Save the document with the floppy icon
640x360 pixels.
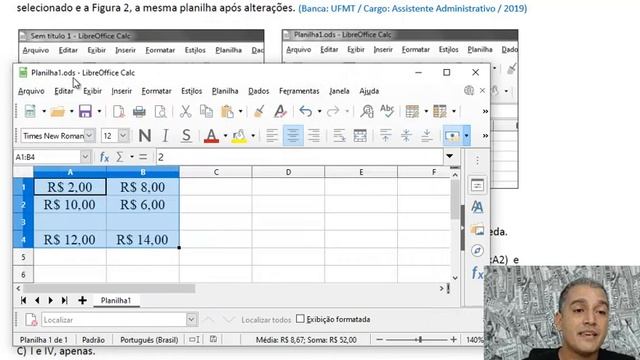[85, 111]
